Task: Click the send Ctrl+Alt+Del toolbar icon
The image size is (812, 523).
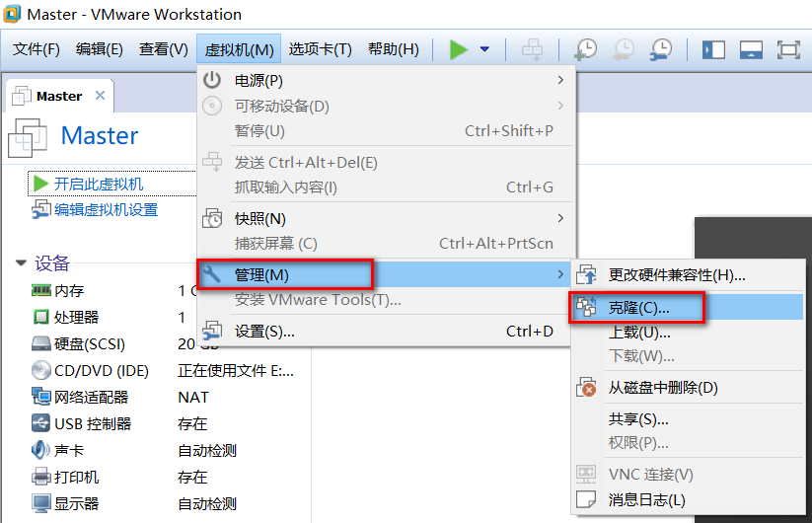Action: [533, 49]
